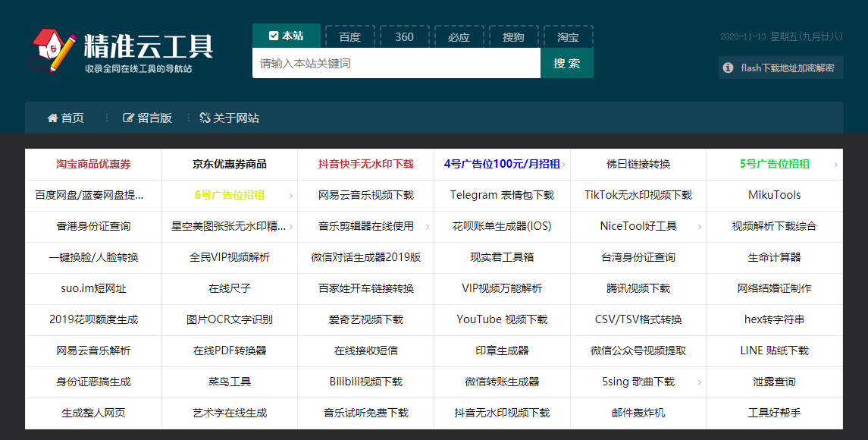Open 佛日链接转换 link
This screenshot has height=440, width=868.
pyautogui.click(x=638, y=164)
